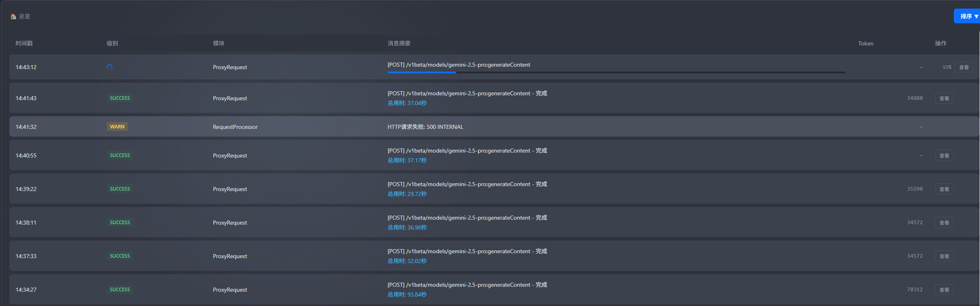Screen dimensions: 980x306
Task: Click the 级别 column header
Action: (x=112, y=43)
